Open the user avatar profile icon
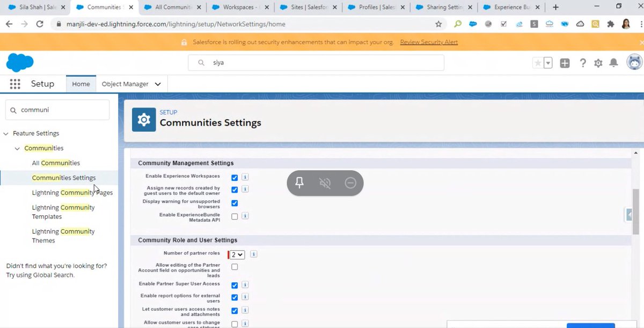 pyautogui.click(x=634, y=62)
